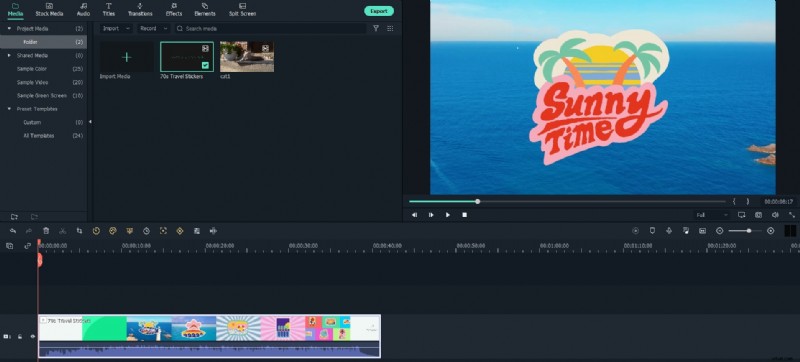Open the Elements tab
This screenshot has height=362, width=800.
(205, 10)
